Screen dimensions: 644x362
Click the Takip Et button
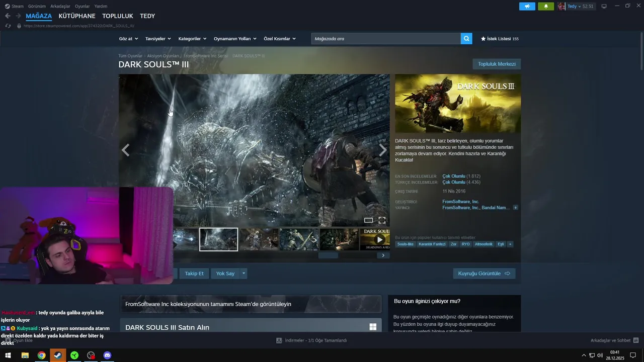click(x=194, y=274)
